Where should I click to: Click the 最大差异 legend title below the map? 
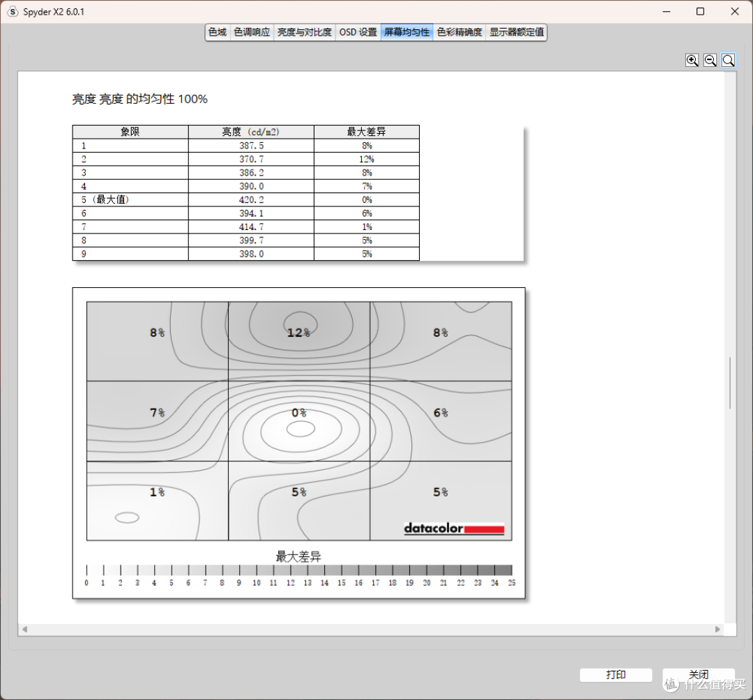(298, 557)
